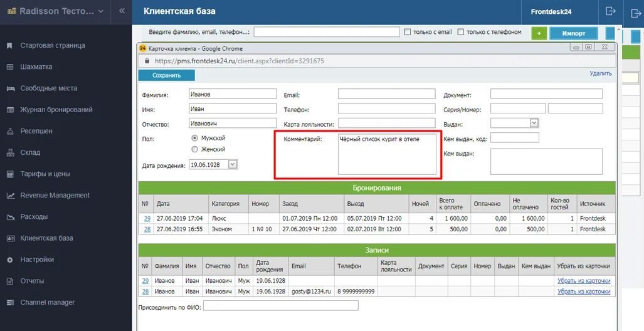
Task: Click the hotel building icon by Radisson
Action: point(11,11)
